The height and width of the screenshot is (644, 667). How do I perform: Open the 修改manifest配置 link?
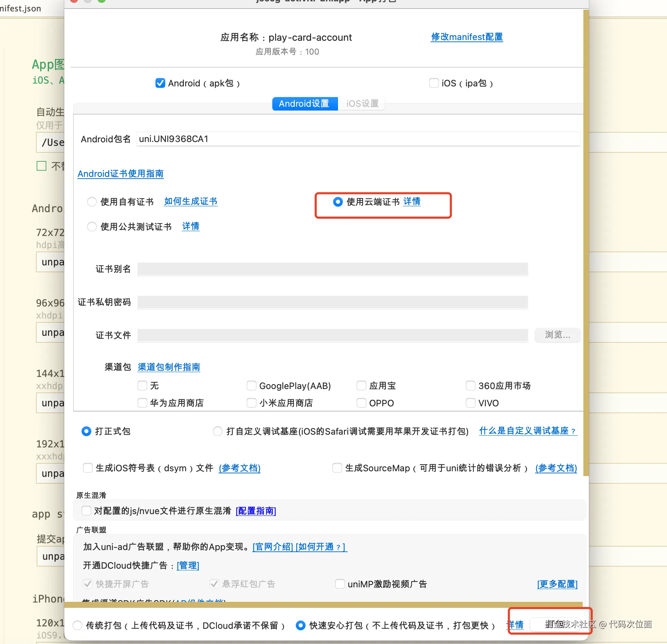467,37
